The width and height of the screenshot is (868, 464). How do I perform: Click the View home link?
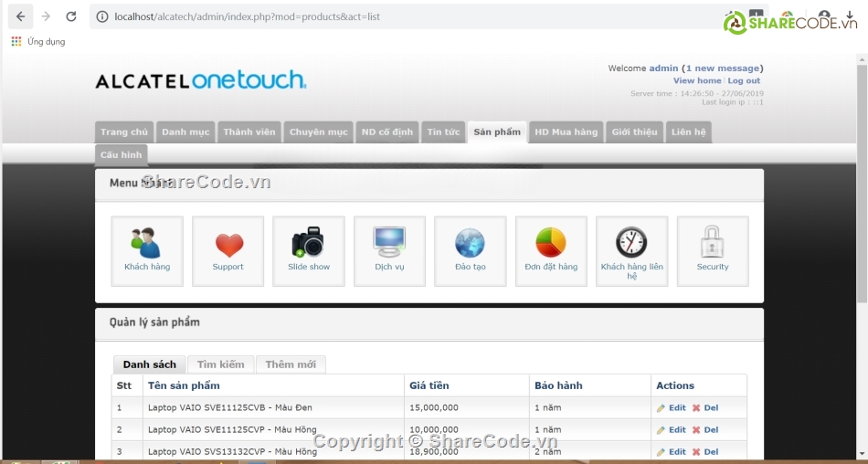(x=697, y=80)
